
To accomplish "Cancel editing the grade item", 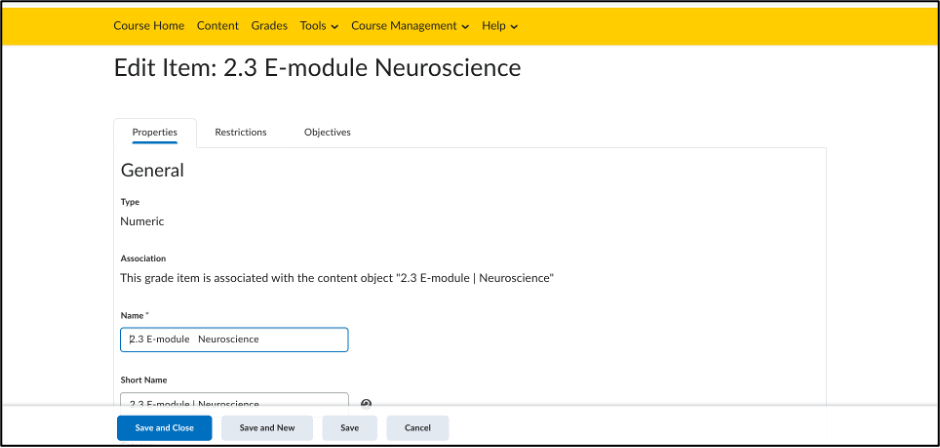I will (x=417, y=428).
